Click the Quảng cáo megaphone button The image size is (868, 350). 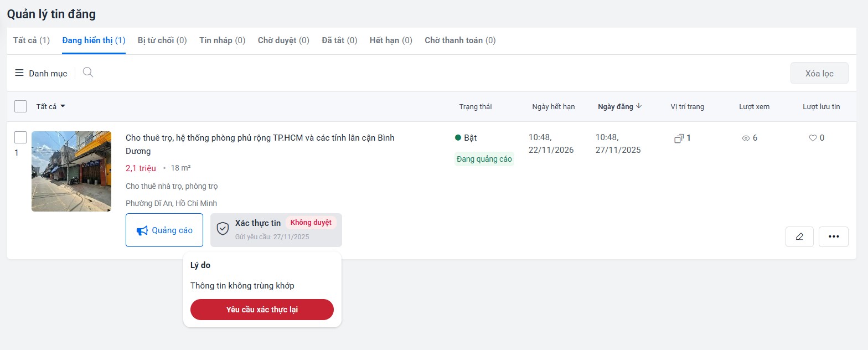[x=164, y=230]
